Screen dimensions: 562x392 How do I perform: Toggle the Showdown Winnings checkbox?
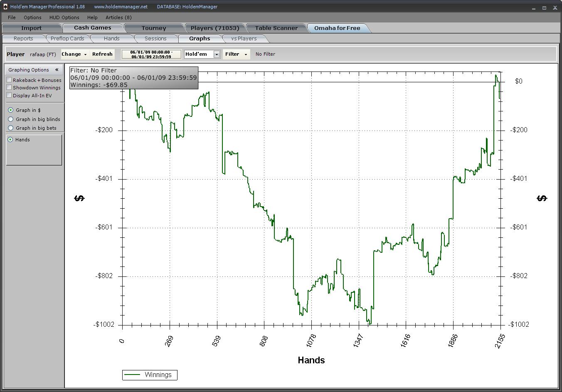(9, 87)
